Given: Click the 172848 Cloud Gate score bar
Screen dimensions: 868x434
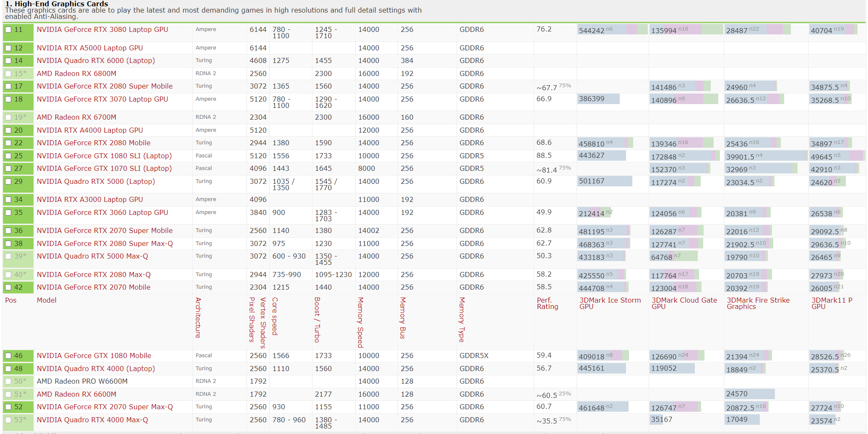Looking at the screenshot, I should [x=684, y=156].
